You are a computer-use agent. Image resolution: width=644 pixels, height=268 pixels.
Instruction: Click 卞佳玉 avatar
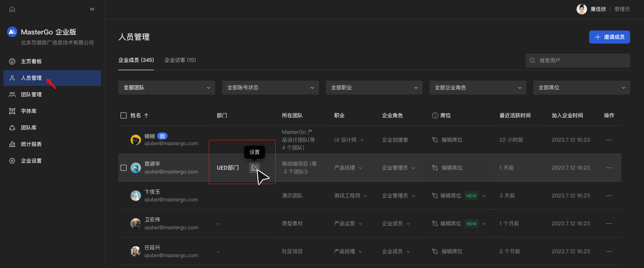tap(136, 196)
